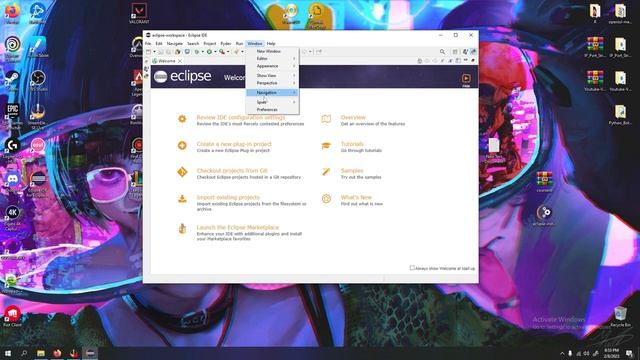Click the Samples wand icon
640x360 pixels.
tap(326, 172)
